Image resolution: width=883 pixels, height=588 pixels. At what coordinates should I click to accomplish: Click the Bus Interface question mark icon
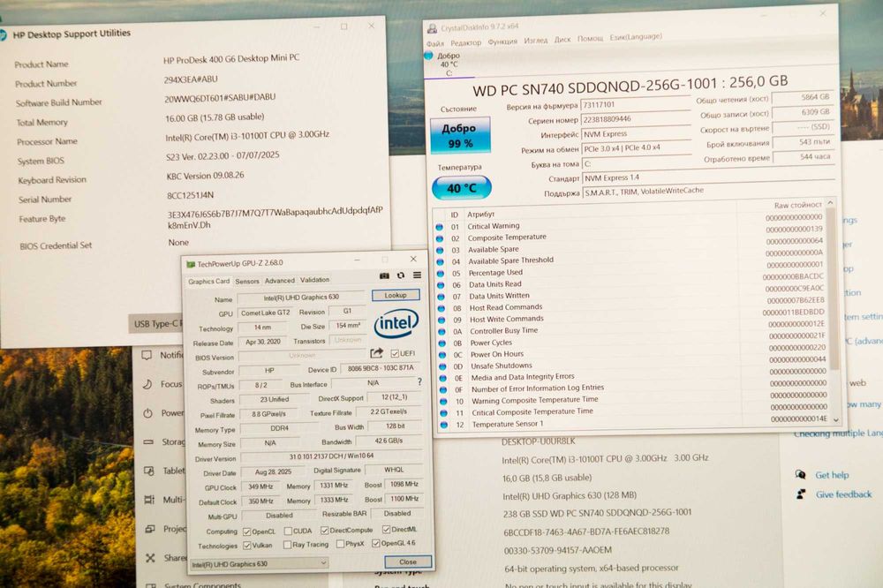click(419, 382)
